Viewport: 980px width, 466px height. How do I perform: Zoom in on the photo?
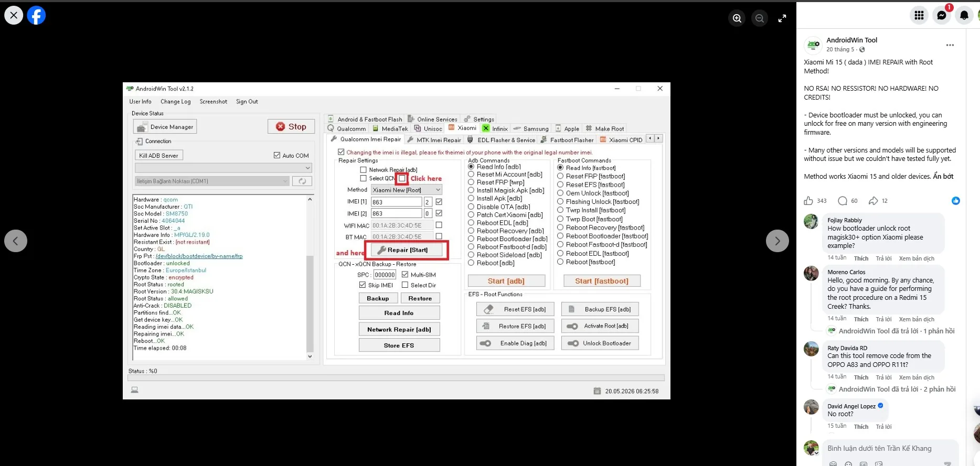(x=737, y=18)
